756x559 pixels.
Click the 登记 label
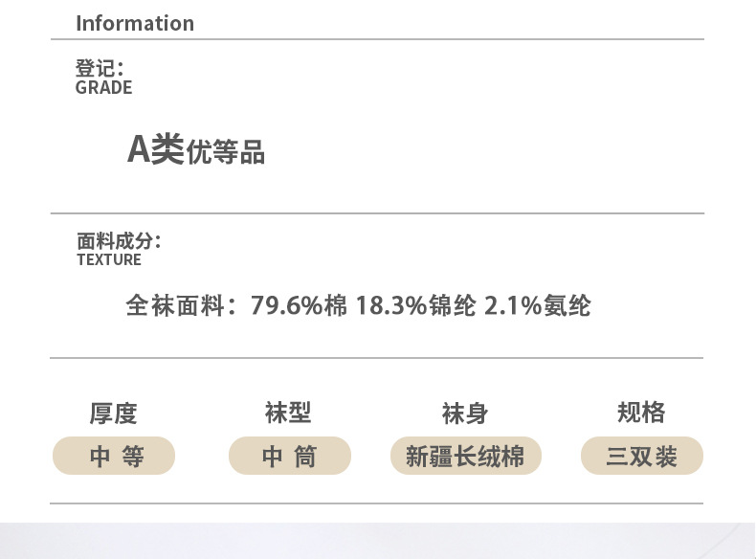(98, 68)
